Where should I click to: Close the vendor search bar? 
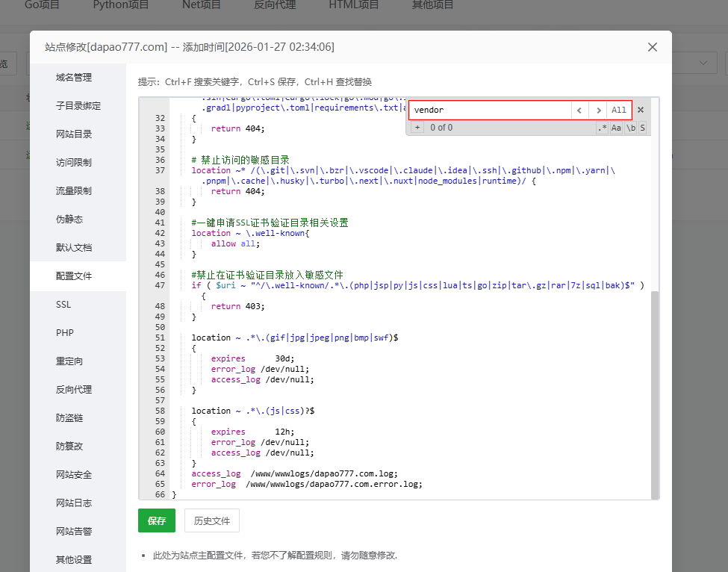point(640,110)
